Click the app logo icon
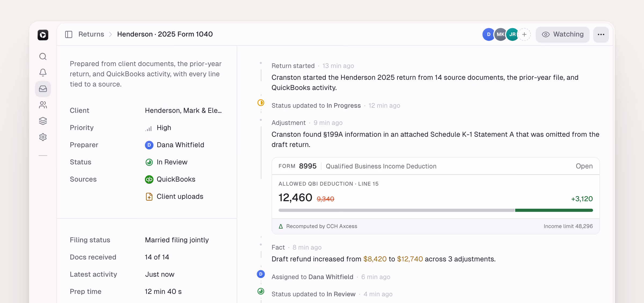The image size is (644, 303). coord(43,35)
